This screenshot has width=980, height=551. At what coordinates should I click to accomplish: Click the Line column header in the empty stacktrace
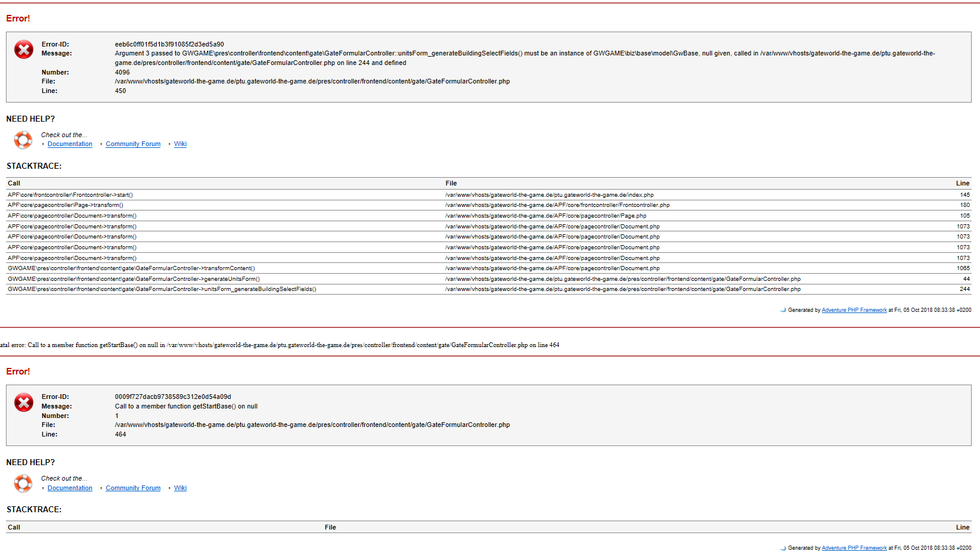point(962,527)
